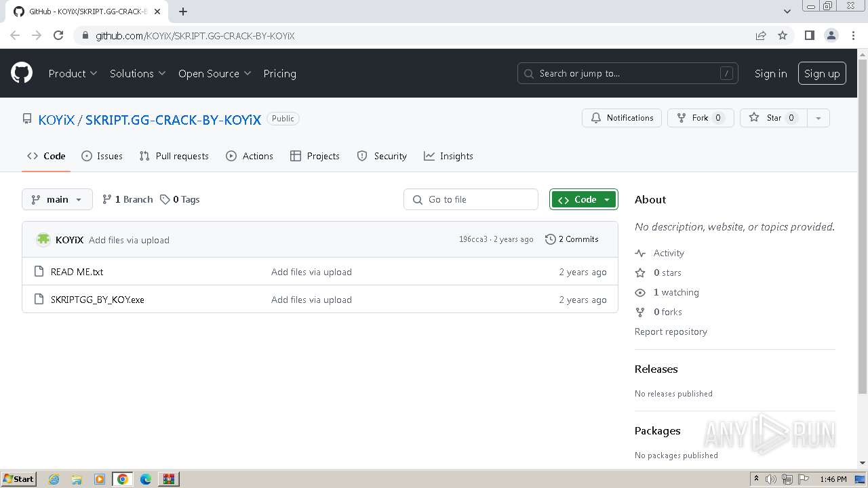
Task: Click the Sign up button
Action: (822, 73)
